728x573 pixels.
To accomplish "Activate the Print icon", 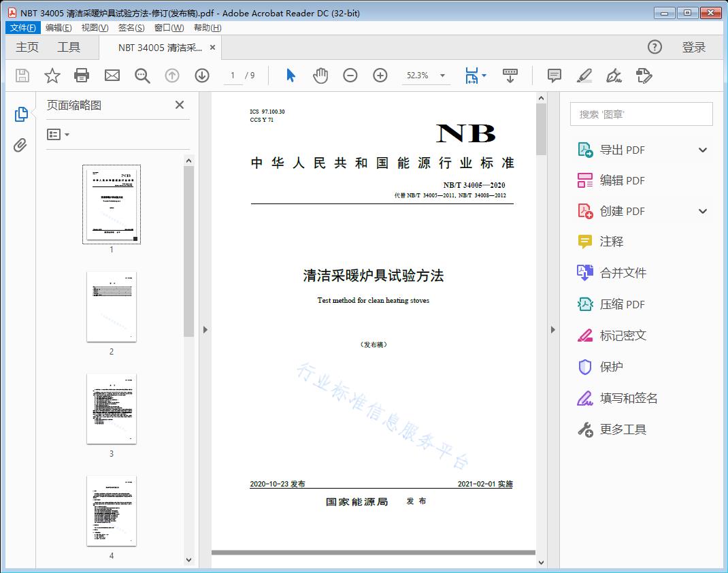I will [x=82, y=76].
